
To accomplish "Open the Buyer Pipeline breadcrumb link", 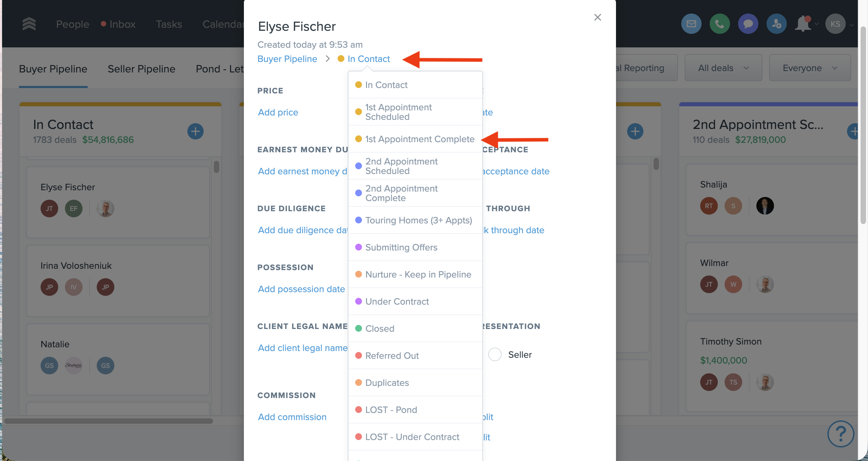I will (287, 59).
